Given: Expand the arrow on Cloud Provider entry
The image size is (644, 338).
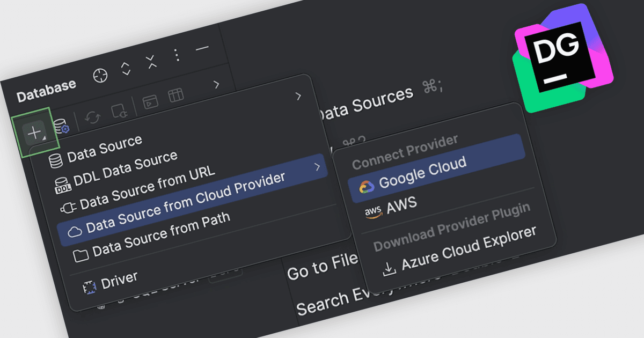Looking at the screenshot, I should [318, 167].
